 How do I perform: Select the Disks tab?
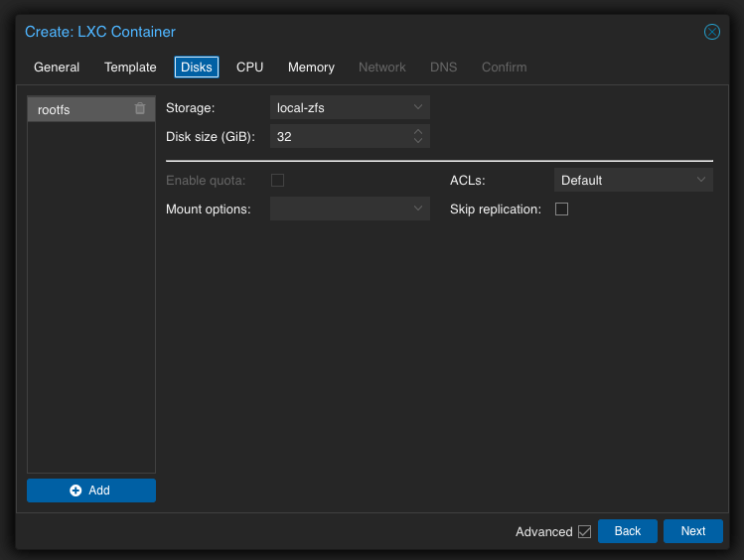coord(196,68)
